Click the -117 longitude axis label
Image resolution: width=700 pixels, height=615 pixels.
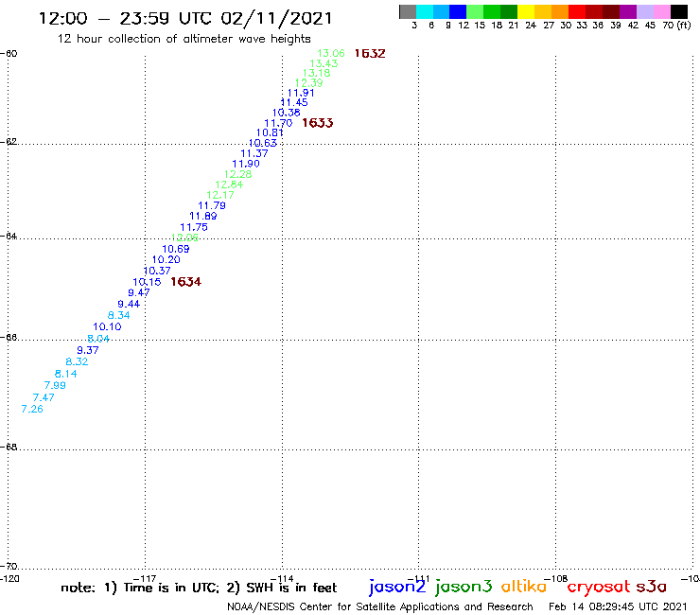point(145,578)
